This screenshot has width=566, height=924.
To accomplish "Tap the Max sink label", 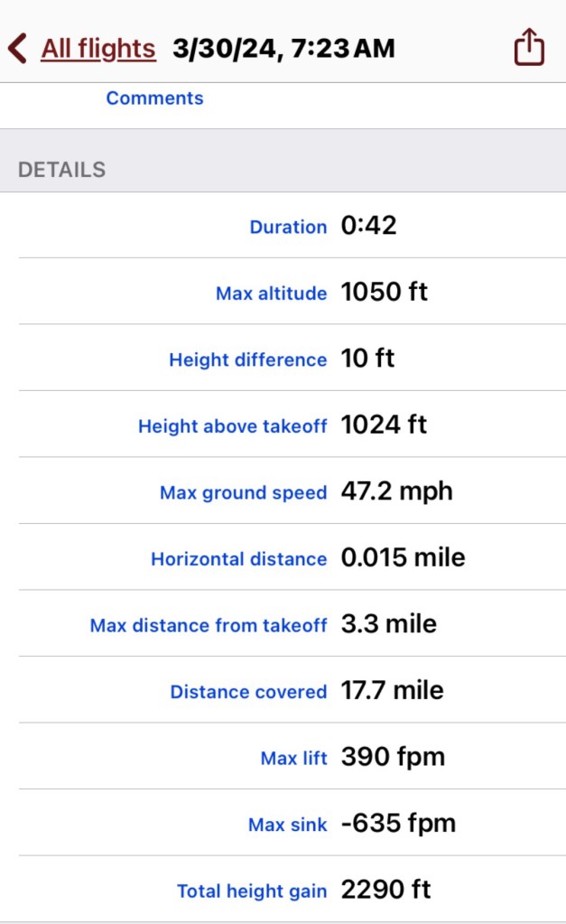I will point(287,825).
